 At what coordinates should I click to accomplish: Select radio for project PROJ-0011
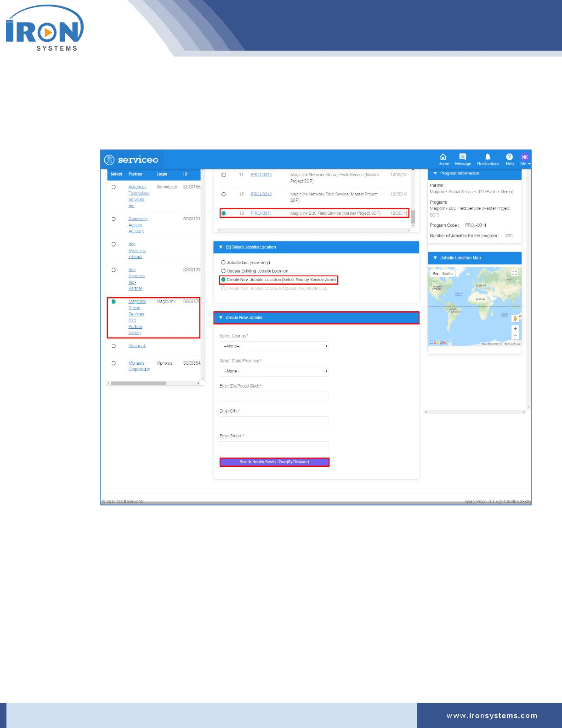point(224,213)
